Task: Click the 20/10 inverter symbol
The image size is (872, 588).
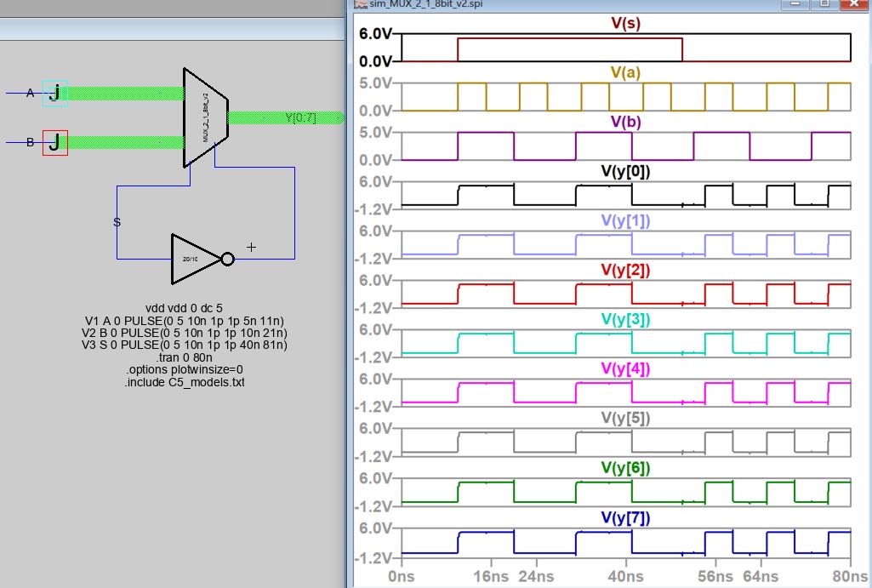Action: pos(195,259)
